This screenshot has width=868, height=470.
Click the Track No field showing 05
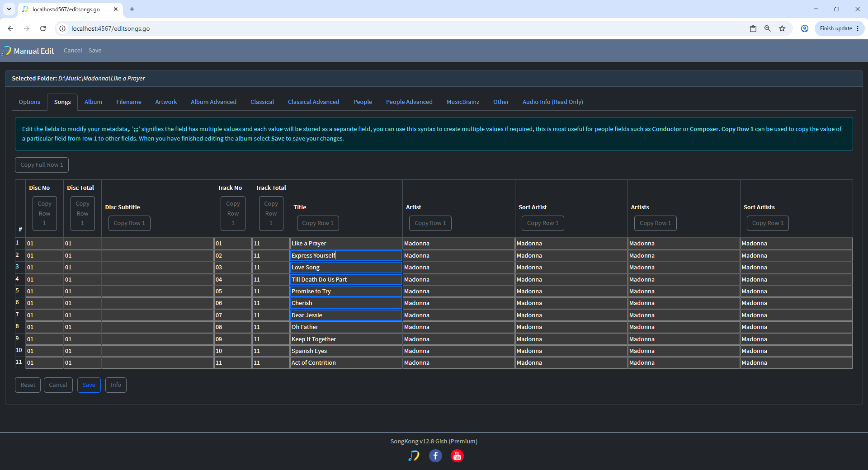(x=233, y=291)
